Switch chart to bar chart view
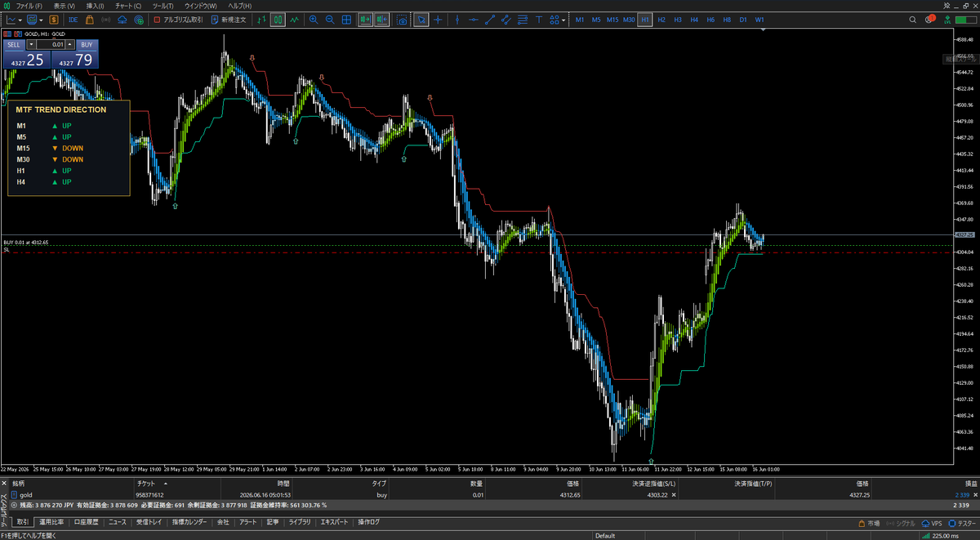Image resolution: width=980 pixels, height=540 pixels. [261, 19]
